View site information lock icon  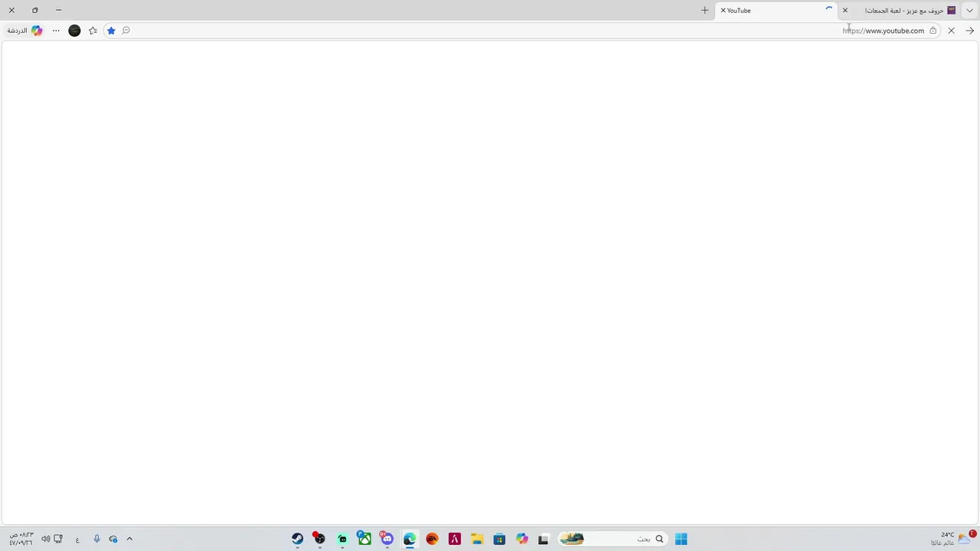tap(933, 31)
